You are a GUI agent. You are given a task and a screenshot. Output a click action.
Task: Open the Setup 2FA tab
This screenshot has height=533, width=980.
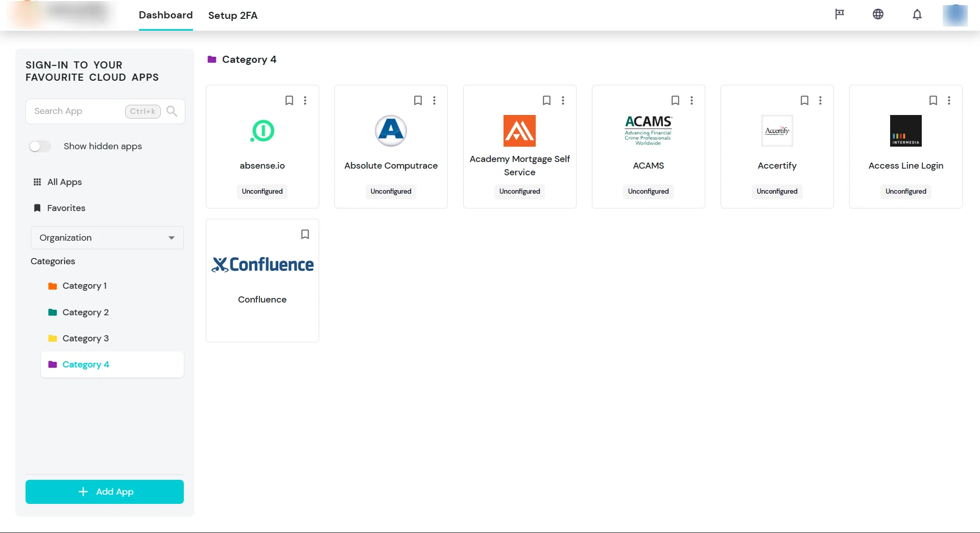click(233, 15)
